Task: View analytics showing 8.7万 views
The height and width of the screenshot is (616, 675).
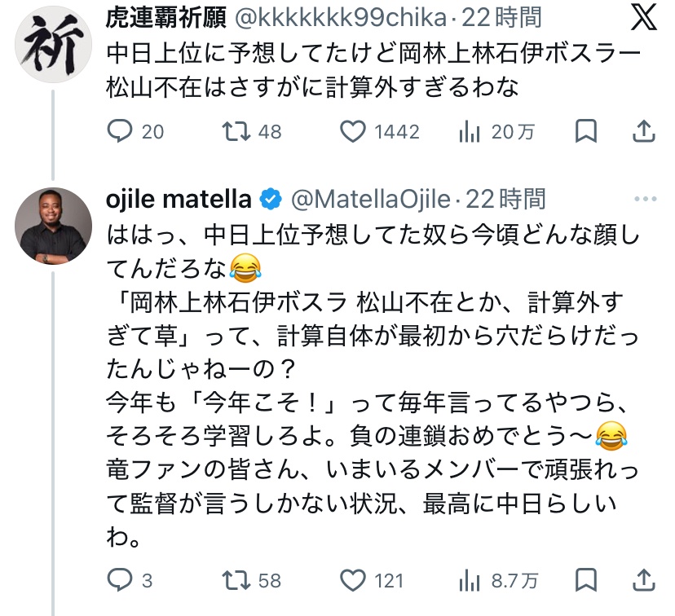Action: click(x=470, y=580)
